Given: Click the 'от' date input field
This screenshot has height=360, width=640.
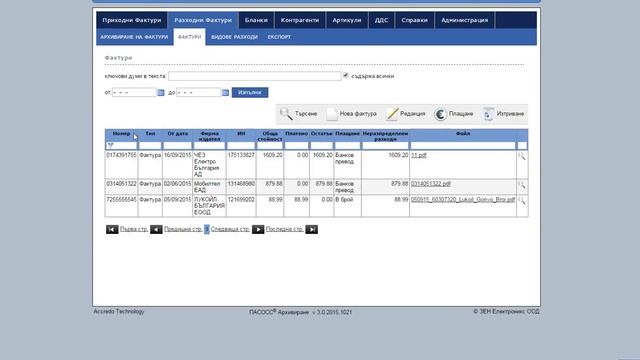Looking at the screenshot, I should (x=134, y=93).
